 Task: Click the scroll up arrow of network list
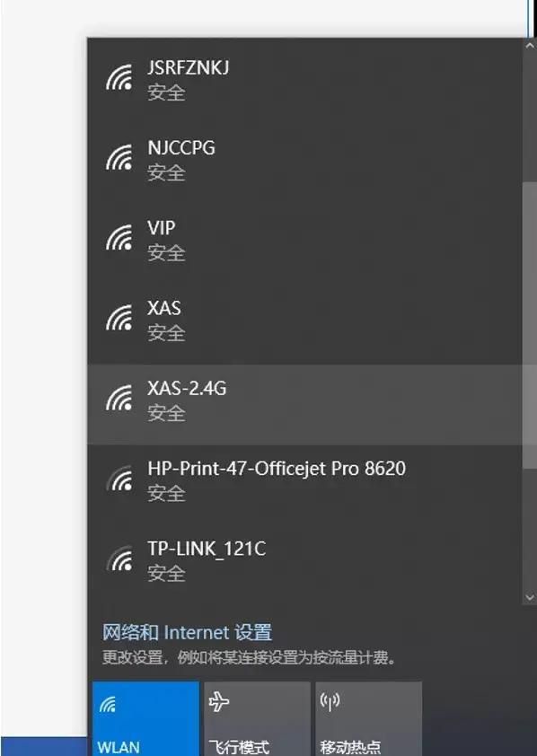[x=529, y=46]
